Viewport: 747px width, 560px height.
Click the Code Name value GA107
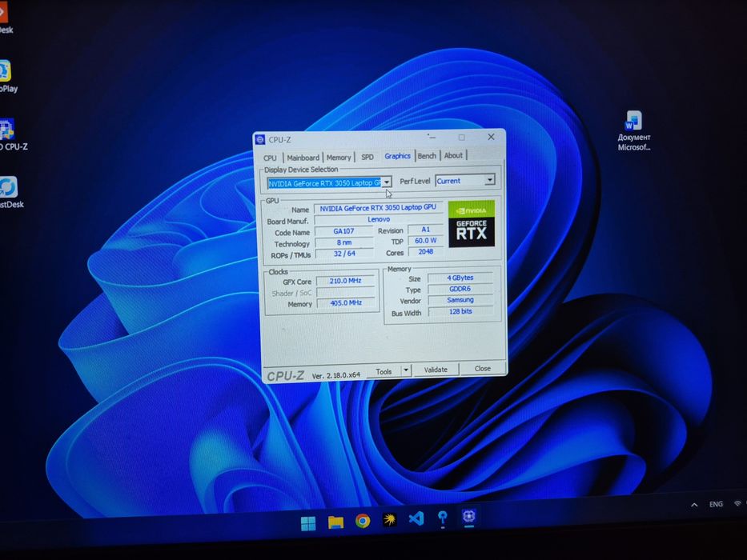(x=344, y=231)
